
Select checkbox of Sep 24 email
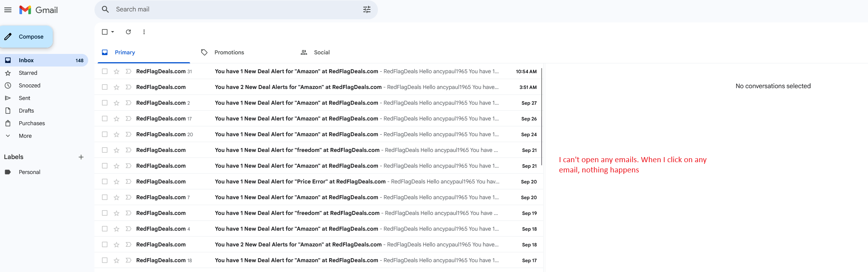105,134
